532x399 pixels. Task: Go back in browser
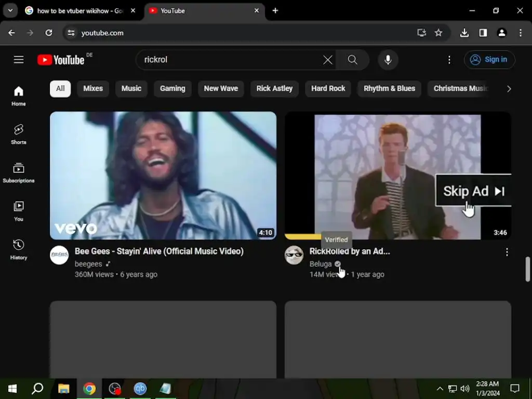coord(11,33)
